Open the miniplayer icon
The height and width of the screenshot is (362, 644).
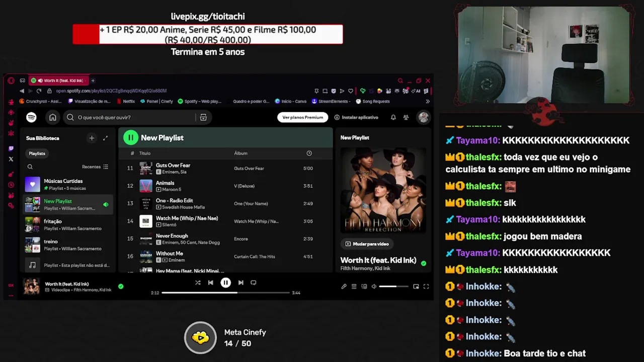tap(416, 287)
